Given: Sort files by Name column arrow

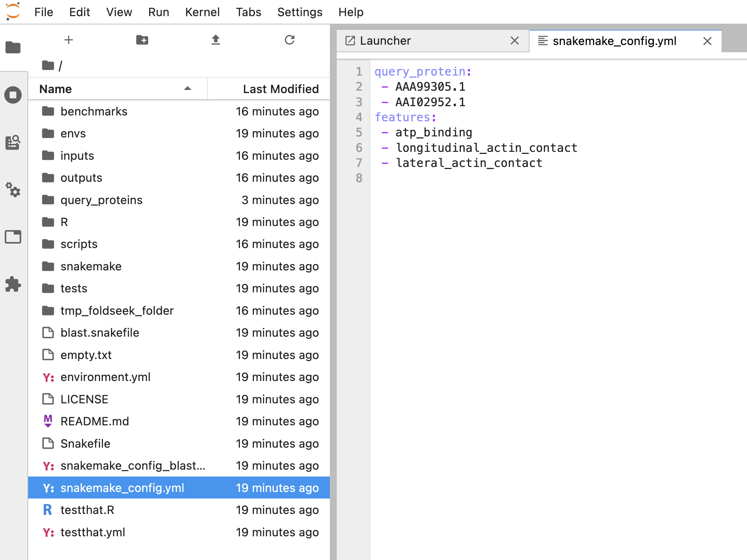Looking at the screenshot, I should pyautogui.click(x=187, y=89).
